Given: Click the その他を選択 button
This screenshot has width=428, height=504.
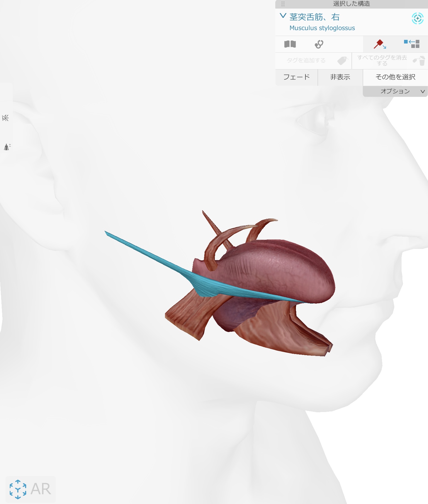Looking at the screenshot, I should pos(395,77).
